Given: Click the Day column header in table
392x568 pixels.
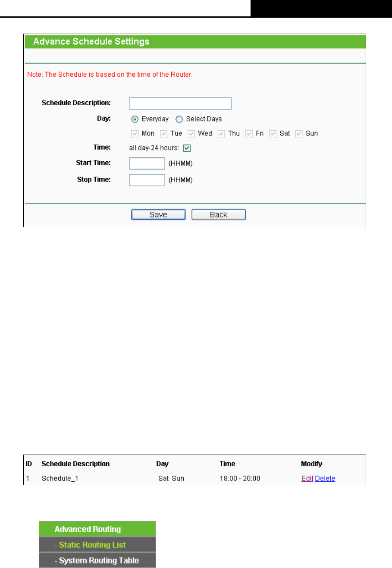Looking at the screenshot, I should (163, 464).
